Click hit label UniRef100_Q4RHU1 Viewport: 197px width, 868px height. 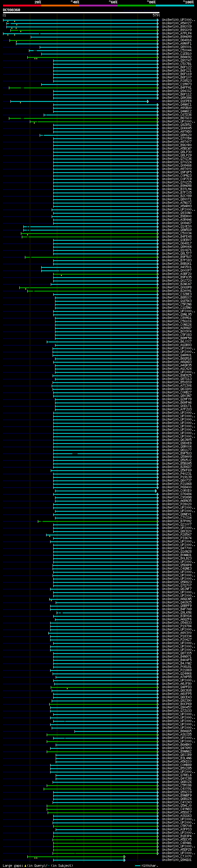[176, 355]
